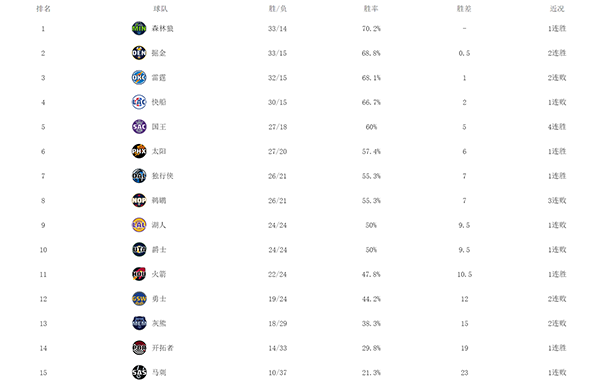Sort by the 胜率 column header
Viewport: 600px width, 384px height.
371,8
